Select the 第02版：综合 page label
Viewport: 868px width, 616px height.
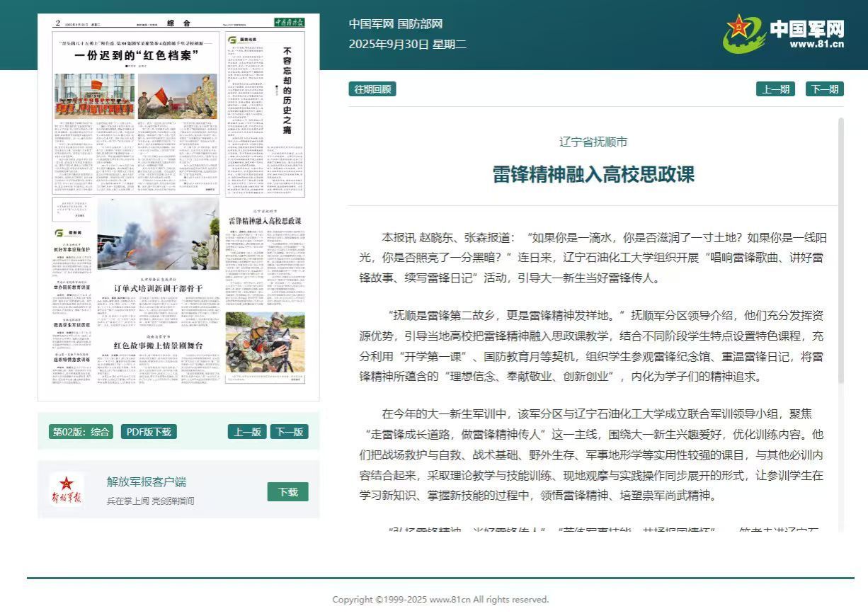coord(81,432)
